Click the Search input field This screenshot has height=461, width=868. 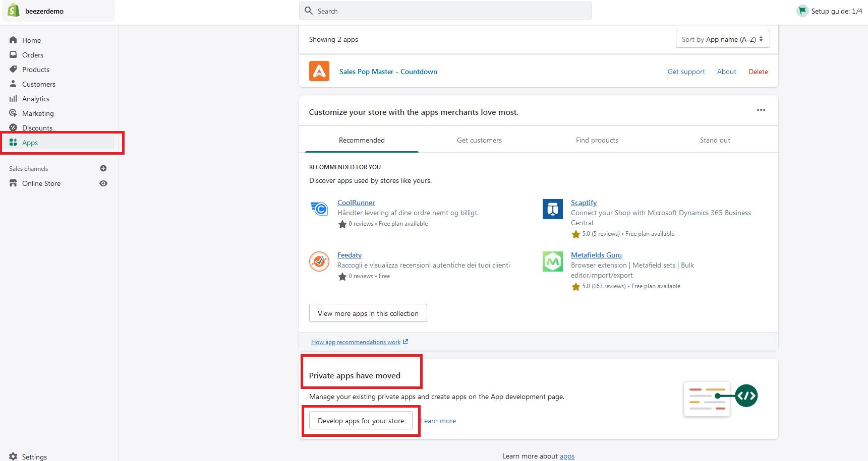(x=445, y=11)
